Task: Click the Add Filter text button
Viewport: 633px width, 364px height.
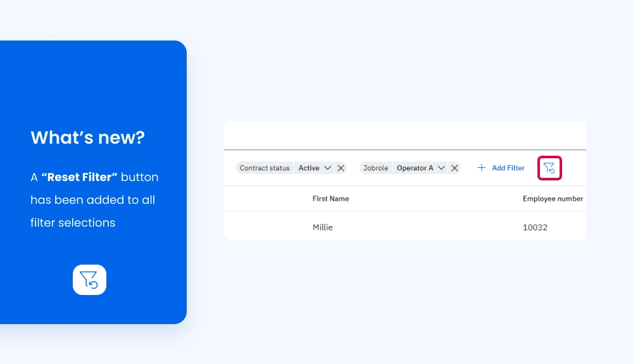Action: 508,168
